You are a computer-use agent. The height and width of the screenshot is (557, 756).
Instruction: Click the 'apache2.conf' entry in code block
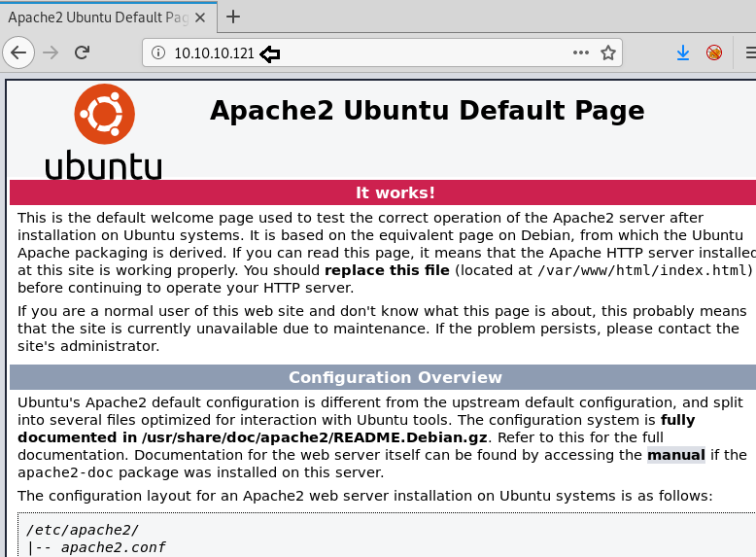coord(113,548)
